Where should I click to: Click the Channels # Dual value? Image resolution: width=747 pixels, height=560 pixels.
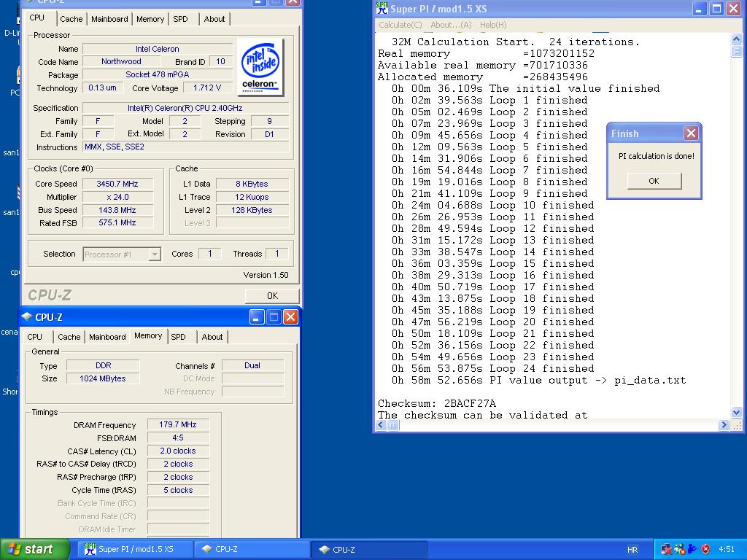tap(252, 365)
